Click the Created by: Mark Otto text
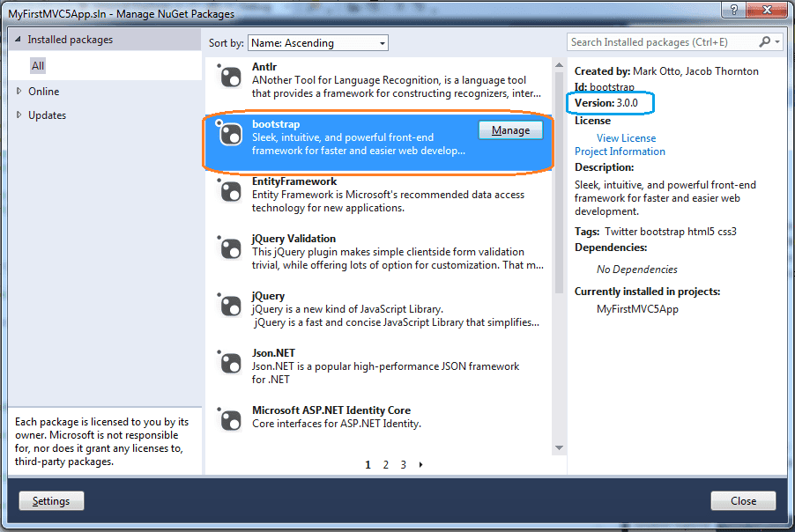 coord(666,71)
